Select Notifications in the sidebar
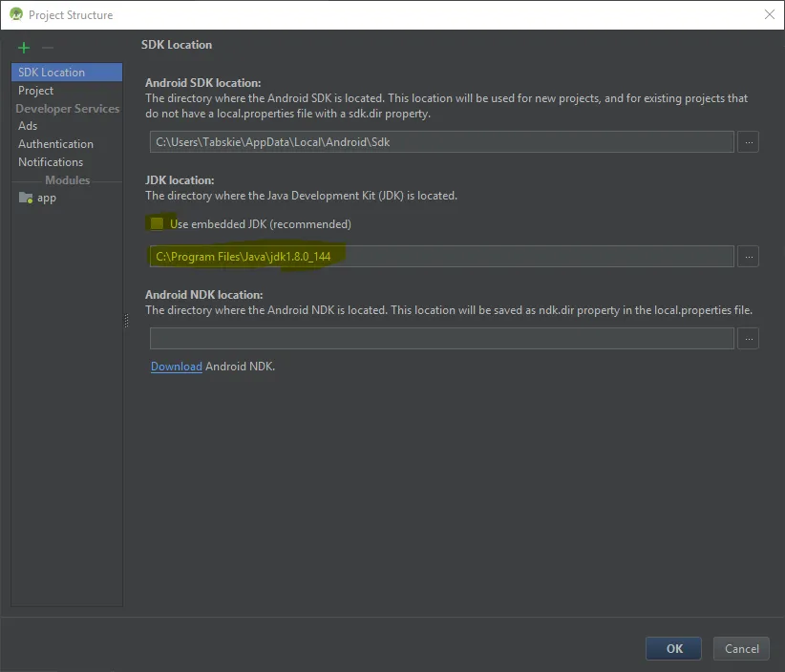Screen dimensions: 785x672 [51, 162]
